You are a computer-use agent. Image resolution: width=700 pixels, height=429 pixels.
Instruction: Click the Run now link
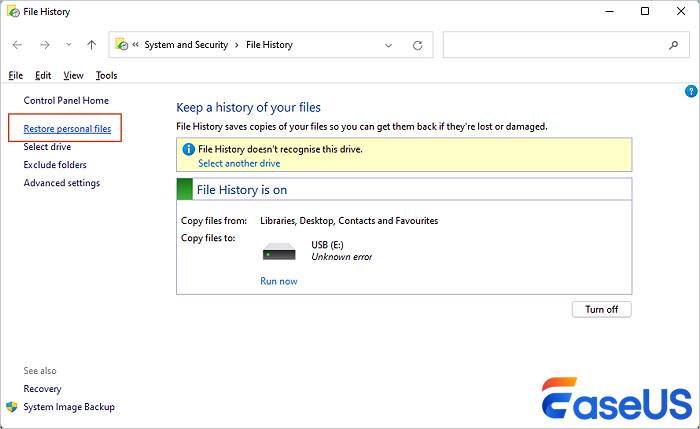(x=278, y=281)
